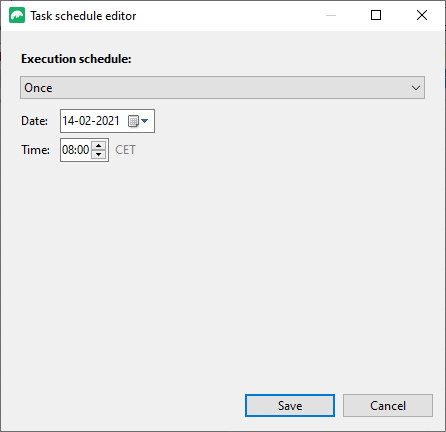This screenshot has width=446, height=432.
Task: Decrease time using the down spinner arrow
Action: point(99,154)
